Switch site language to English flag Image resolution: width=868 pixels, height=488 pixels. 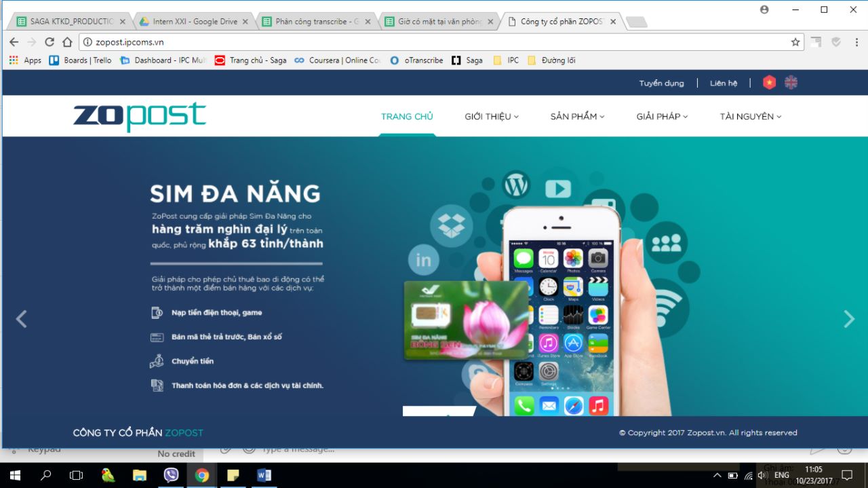pos(791,83)
